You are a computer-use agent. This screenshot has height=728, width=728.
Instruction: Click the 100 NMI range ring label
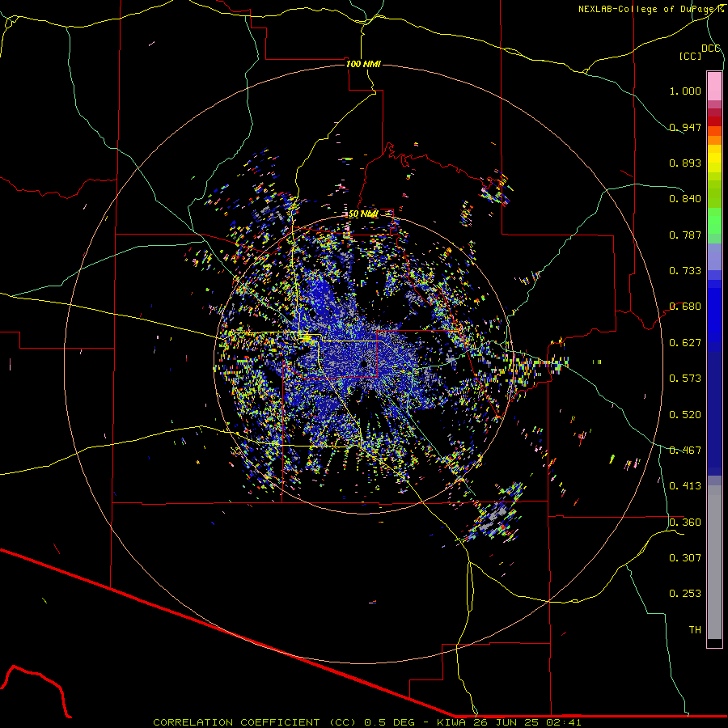[x=363, y=64]
